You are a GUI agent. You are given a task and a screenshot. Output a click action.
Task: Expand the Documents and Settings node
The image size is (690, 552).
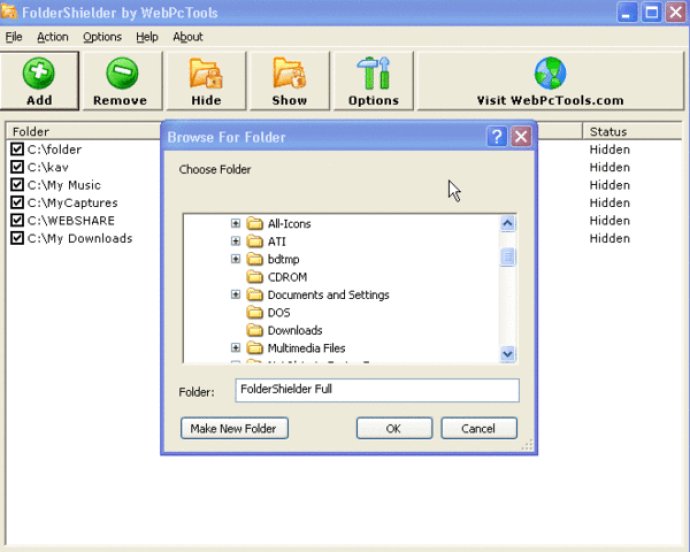(235, 294)
